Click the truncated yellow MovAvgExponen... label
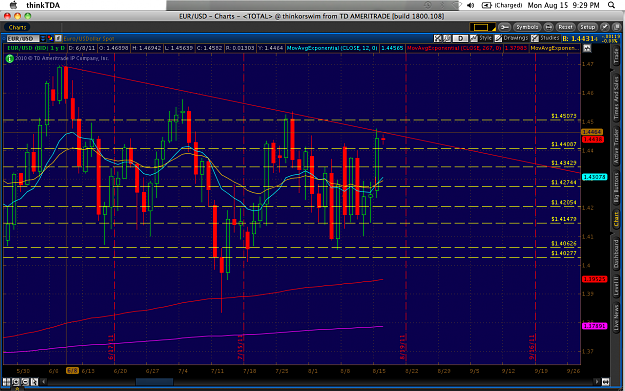The height and width of the screenshot is (391, 625). (x=554, y=48)
